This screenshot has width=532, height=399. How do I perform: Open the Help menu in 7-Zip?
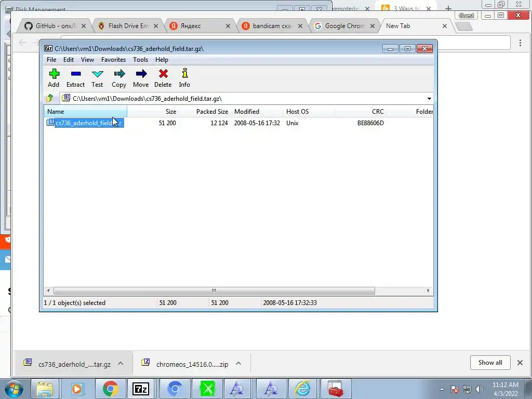coord(162,60)
